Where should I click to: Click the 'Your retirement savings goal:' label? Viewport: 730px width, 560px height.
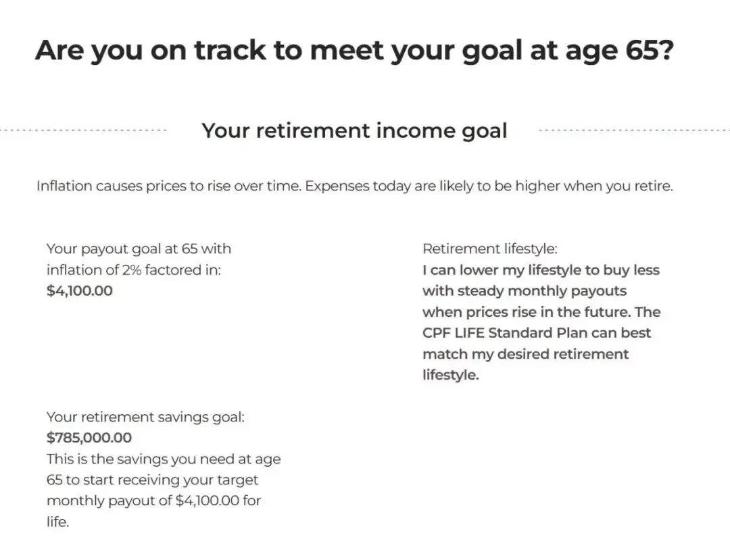click(145, 417)
